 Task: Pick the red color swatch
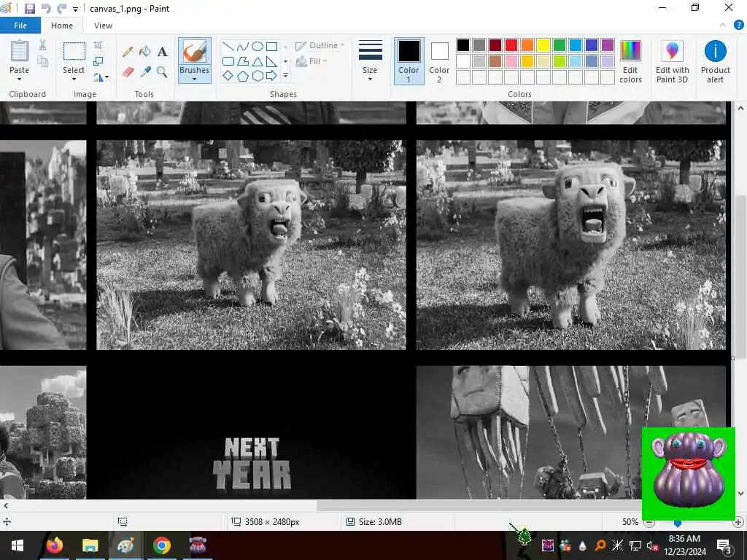pos(511,45)
